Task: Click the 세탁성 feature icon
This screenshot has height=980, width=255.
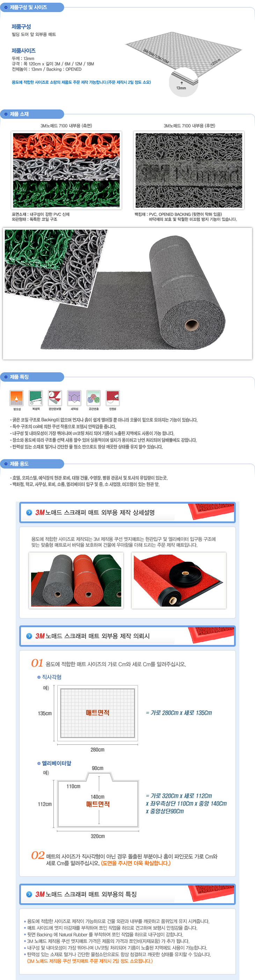Action: [x=74, y=398]
